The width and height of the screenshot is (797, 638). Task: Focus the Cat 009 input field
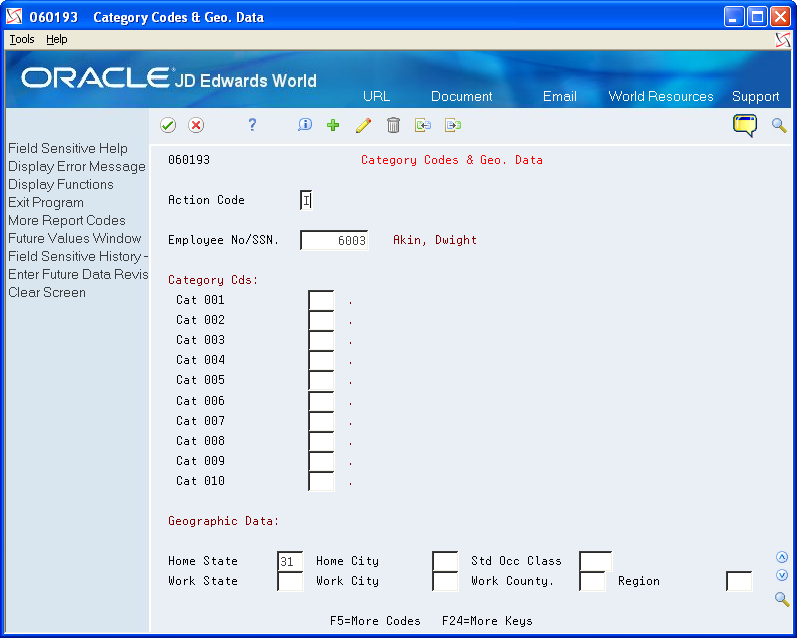(x=321, y=461)
